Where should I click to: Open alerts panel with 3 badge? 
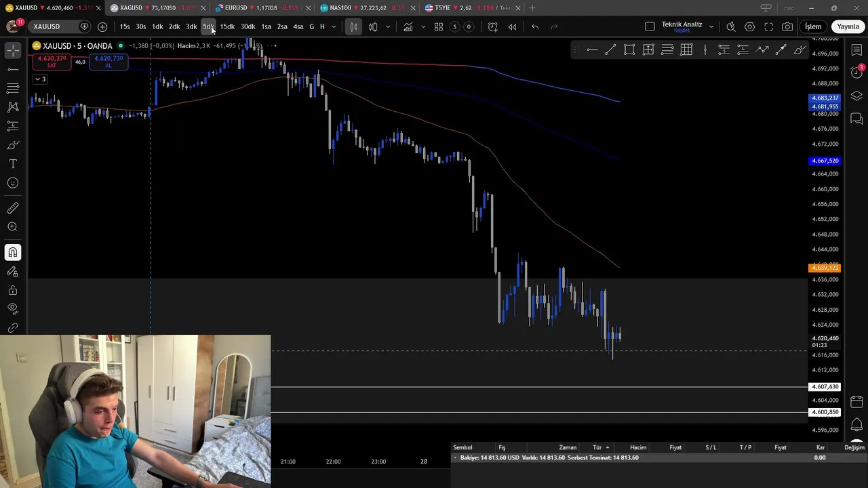click(x=856, y=72)
